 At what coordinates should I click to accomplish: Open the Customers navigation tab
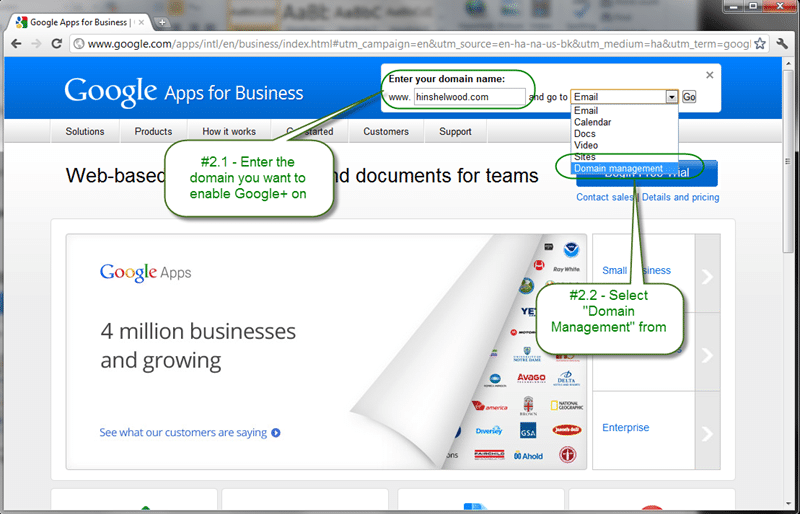[386, 131]
